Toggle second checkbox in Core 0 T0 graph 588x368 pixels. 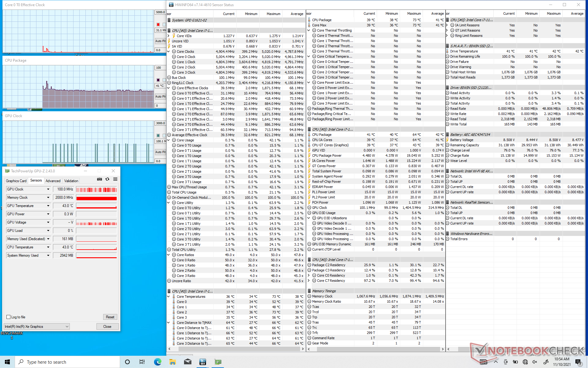pyautogui.click(x=164, y=25)
